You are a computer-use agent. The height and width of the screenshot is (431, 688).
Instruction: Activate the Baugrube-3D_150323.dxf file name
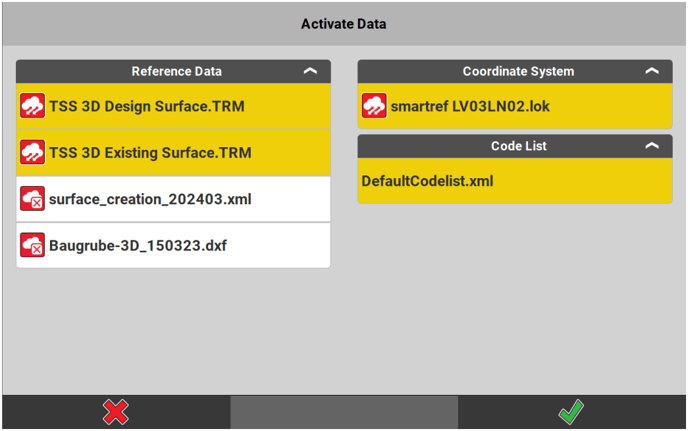138,245
